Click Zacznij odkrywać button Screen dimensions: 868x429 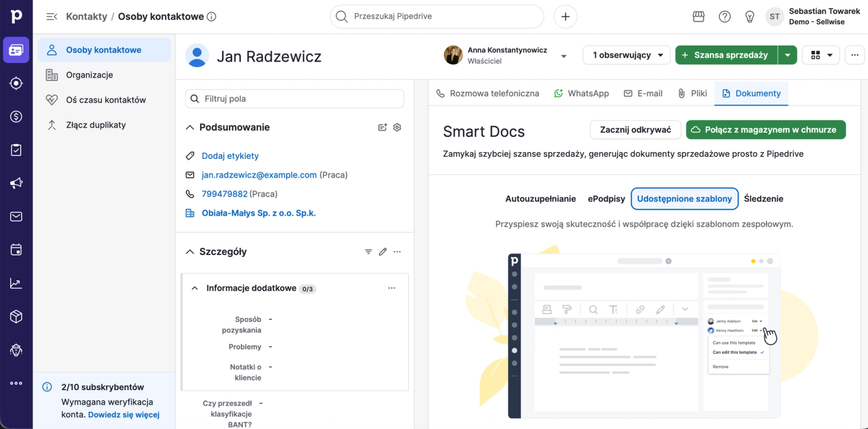pos(635,130)
